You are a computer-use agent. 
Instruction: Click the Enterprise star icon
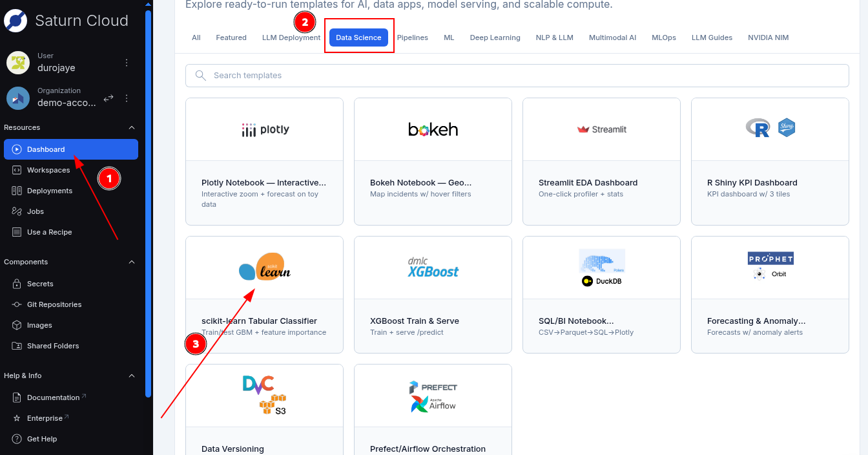point(17,418)
